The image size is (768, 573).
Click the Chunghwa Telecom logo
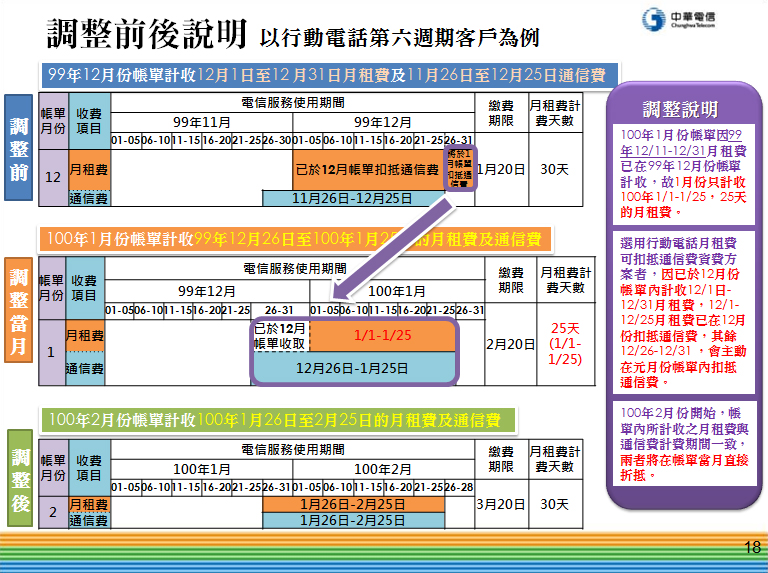pos(678,19)
